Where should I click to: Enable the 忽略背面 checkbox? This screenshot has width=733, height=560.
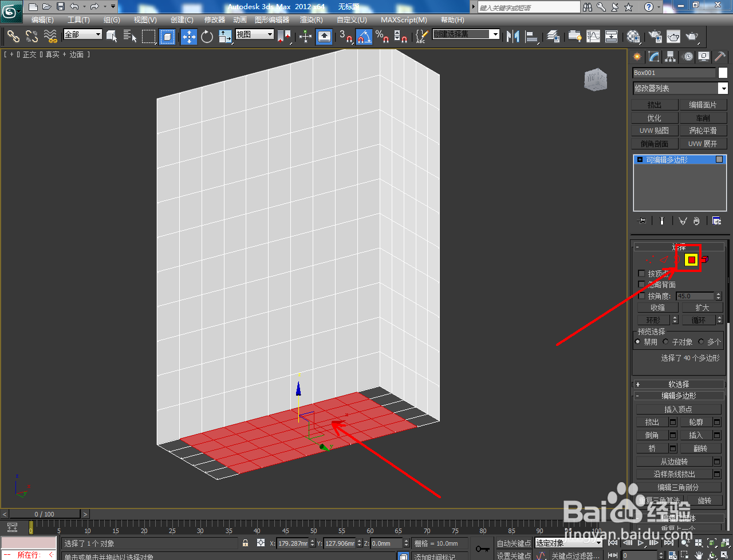click(x=641, y=285)
